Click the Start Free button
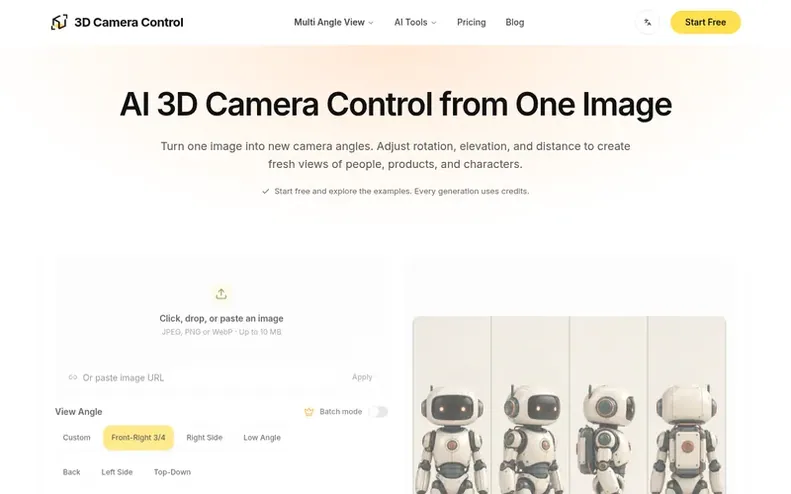The width and height of the screenshot is (791, 494). 705,22
